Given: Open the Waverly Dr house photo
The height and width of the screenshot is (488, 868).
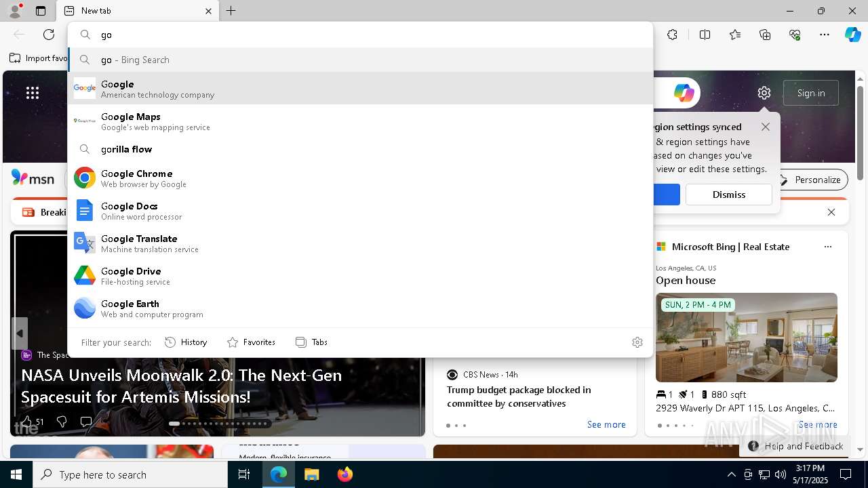Looking at the screenshot, I should [747, 338].
